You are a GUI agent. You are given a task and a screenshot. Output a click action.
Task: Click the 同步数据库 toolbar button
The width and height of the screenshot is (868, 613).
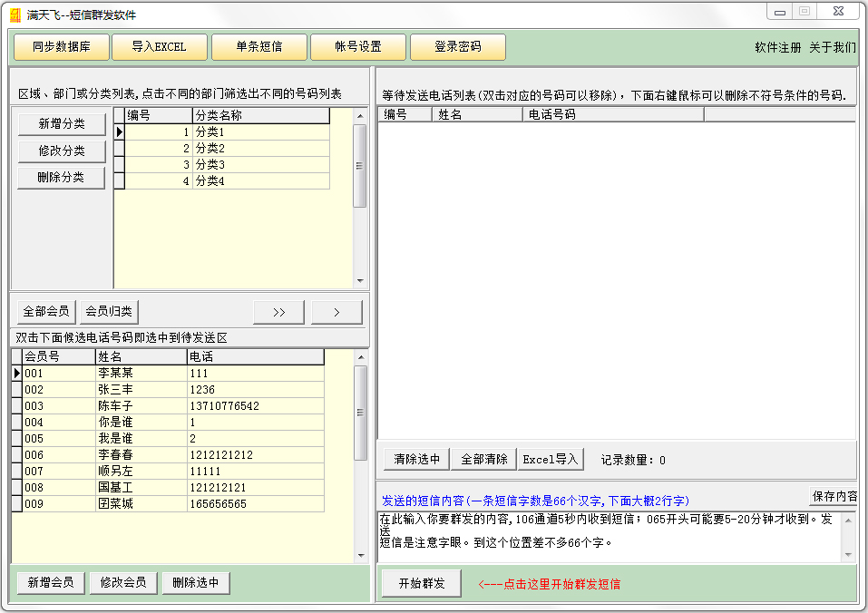59,46
